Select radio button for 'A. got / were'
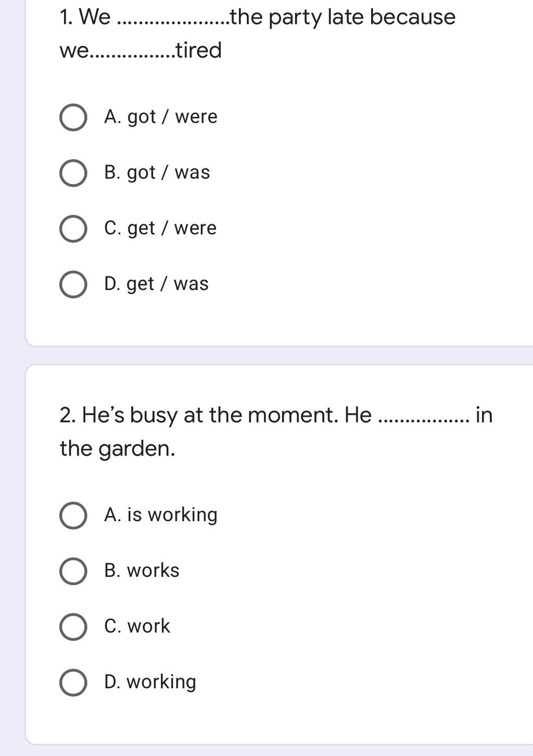The image size is (533, 756). click(73, 117)
